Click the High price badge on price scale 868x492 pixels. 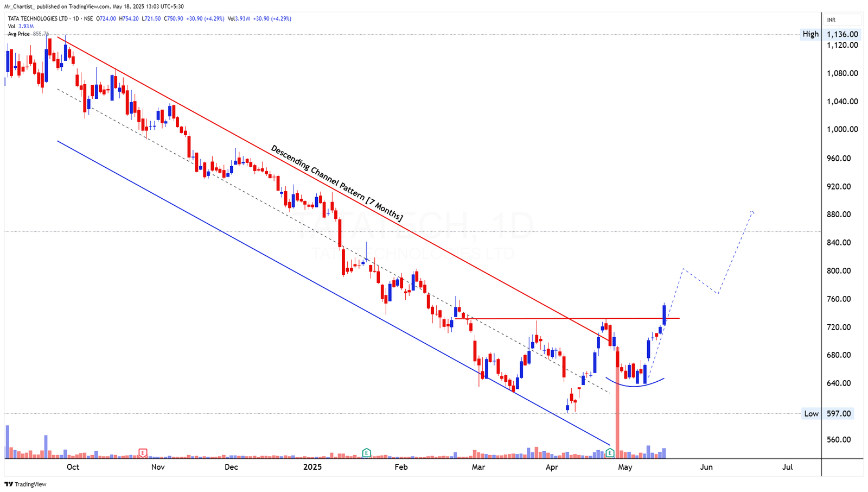click(x=810, y=34)
